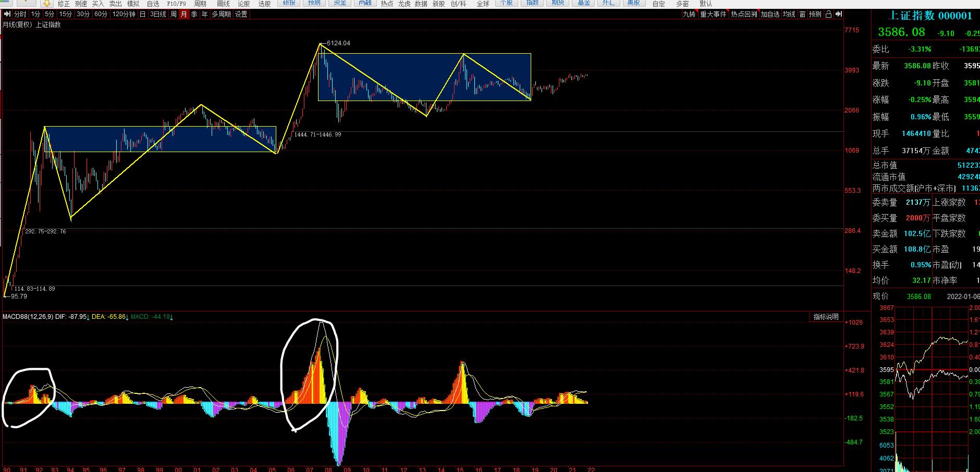980x472 pixels.
Task: Toggle 热点回溯 hotspot review overlay
Action: pyautogui.click(x=744, y=14)
